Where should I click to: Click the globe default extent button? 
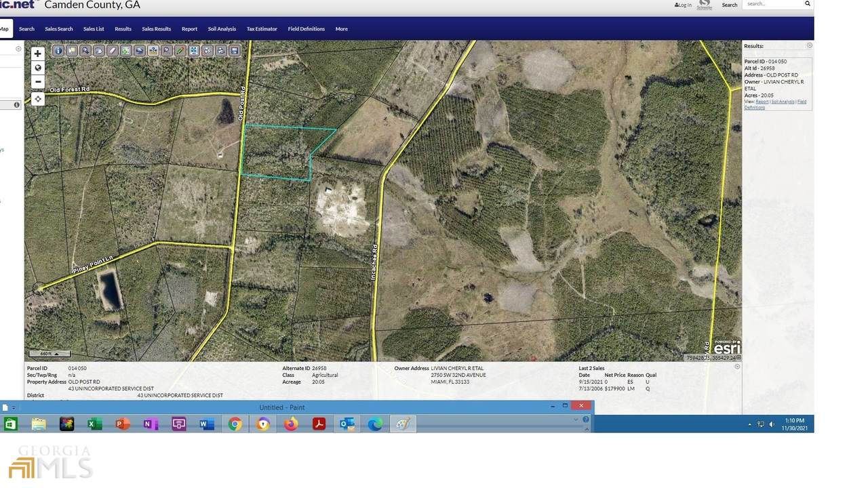38,68
